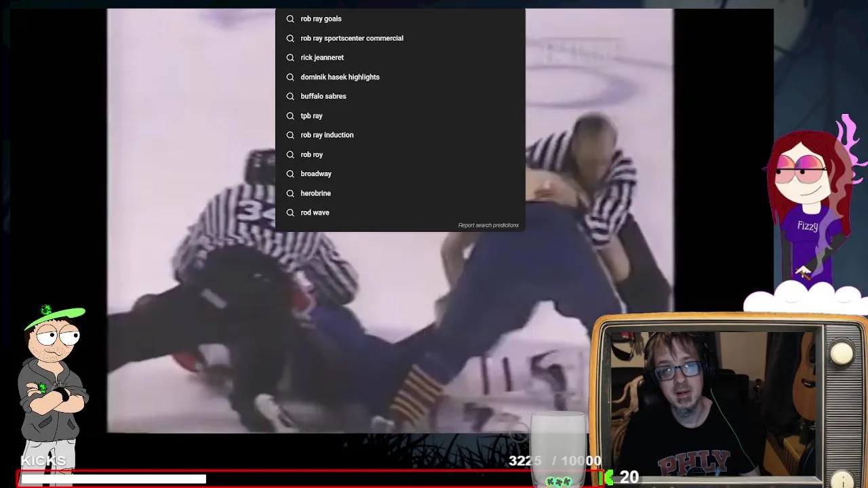Click the number 20 counter

629,477
